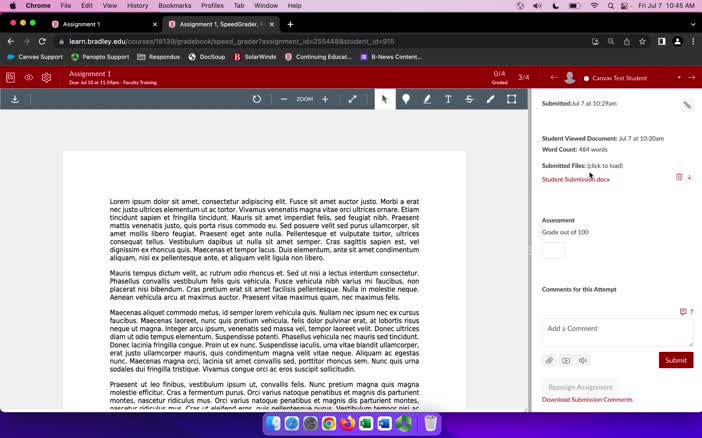Download the annotated document
This screenshot has height=438, width=702.
tap(15, 99)
